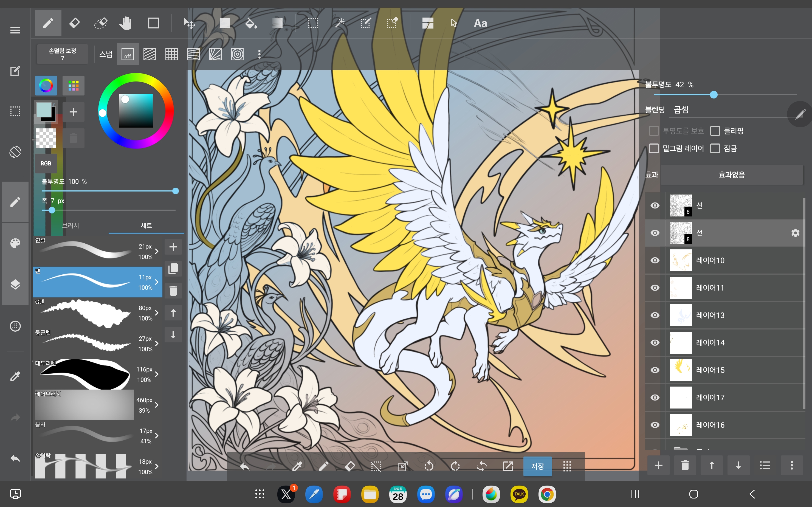The height and width of the screenshot is (507, 812).
Task: Choose the radial snap guide
Action: (x=215, y=54)
